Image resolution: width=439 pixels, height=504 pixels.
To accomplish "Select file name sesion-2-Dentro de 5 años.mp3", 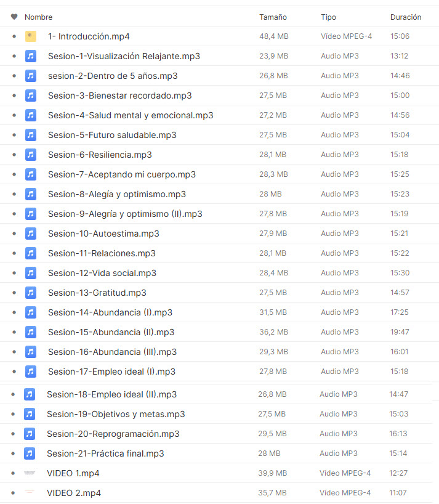I will click(113, 76).
